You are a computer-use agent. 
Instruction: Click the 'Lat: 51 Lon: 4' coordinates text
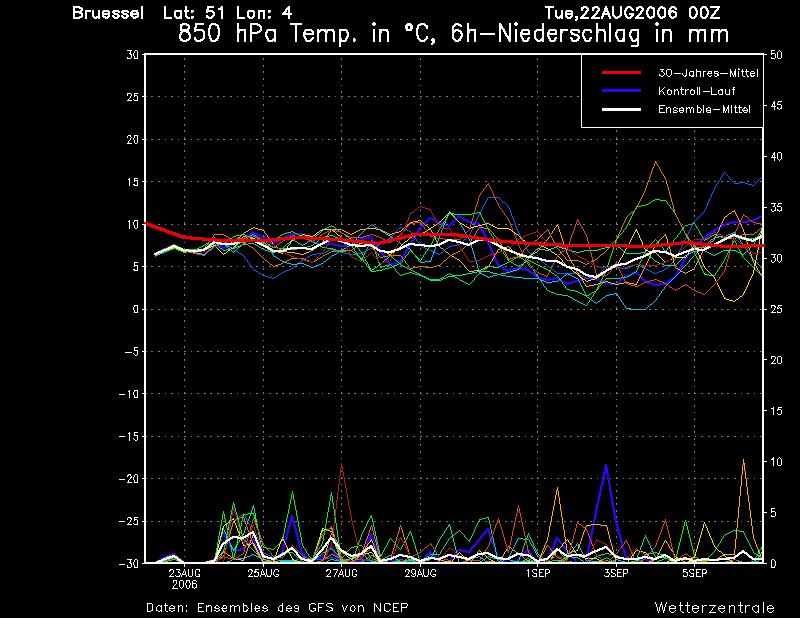228,13
